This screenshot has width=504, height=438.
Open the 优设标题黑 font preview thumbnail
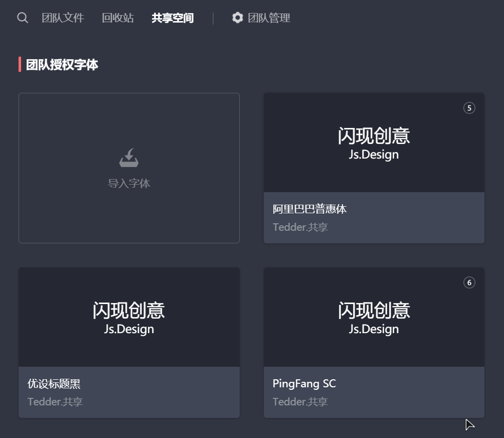point(129,318)
